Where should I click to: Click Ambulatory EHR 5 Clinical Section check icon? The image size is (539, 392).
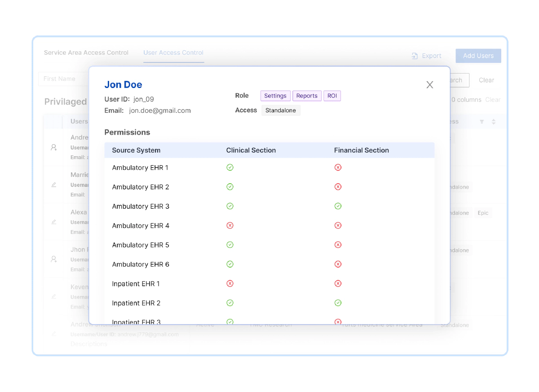coord(230,245)
